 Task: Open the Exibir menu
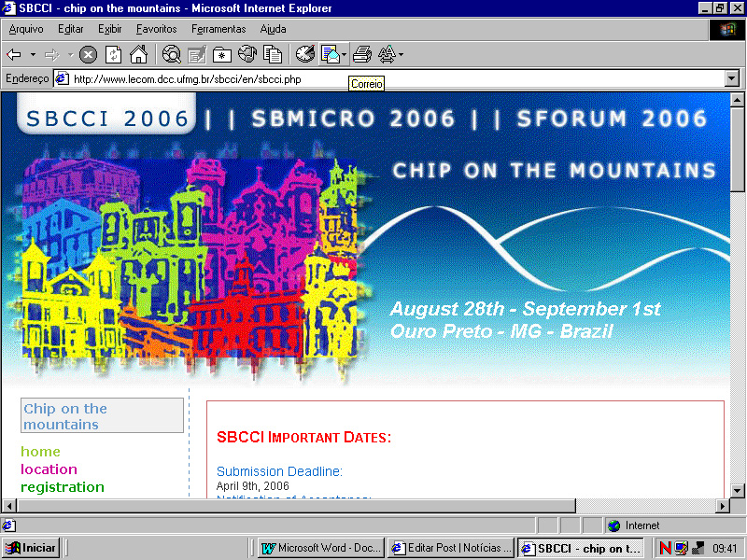tap(109, 29)
